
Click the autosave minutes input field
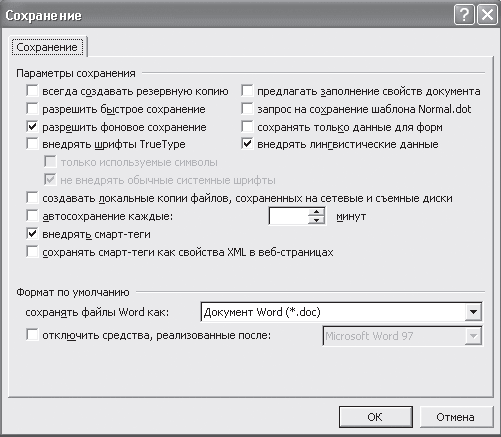point(288,216)
